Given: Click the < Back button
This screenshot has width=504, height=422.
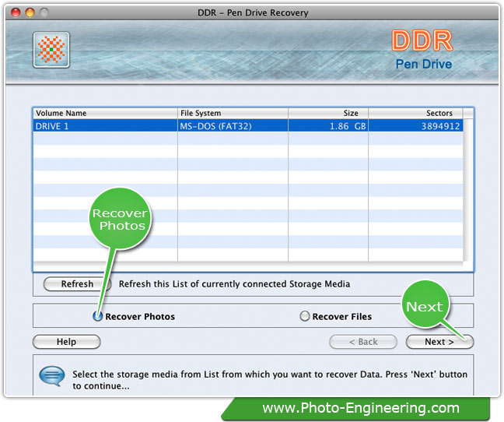Looking at the screenshot, I should click(x=363, y=342).
